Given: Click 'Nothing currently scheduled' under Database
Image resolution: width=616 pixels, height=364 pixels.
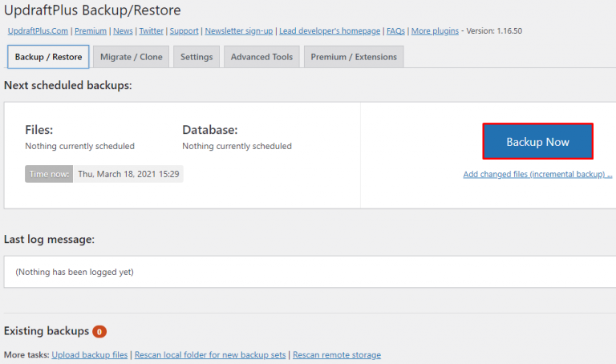Looking at the screenshot, I should pyautogui.click(x=237, y=146).
